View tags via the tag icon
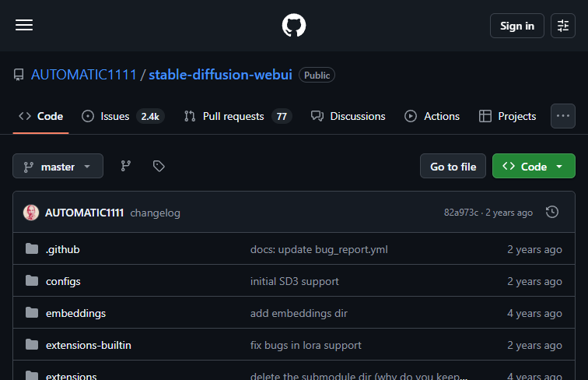 click(x=159, y=166)
